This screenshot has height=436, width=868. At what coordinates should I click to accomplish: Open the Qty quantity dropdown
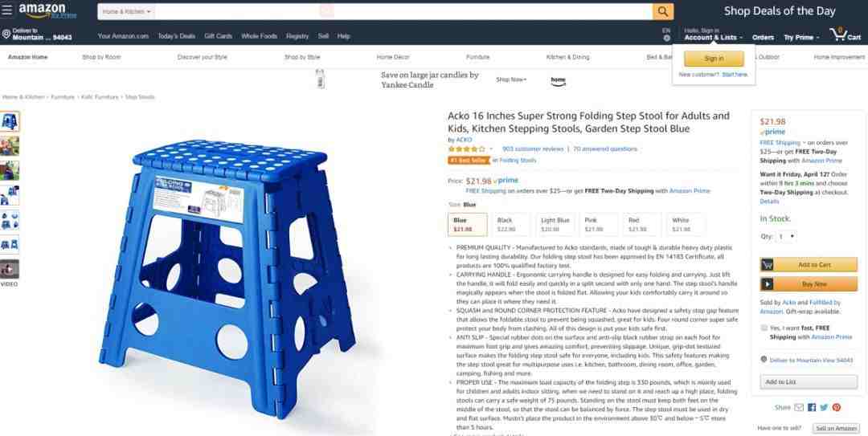pos(787,236)
